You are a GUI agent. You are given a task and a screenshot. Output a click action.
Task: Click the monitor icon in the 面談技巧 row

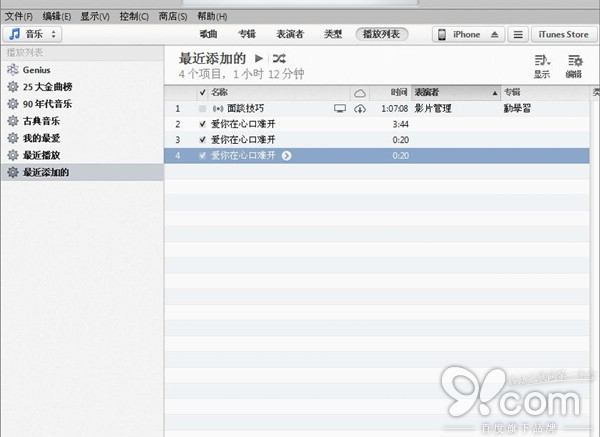(x=340, y=108)
